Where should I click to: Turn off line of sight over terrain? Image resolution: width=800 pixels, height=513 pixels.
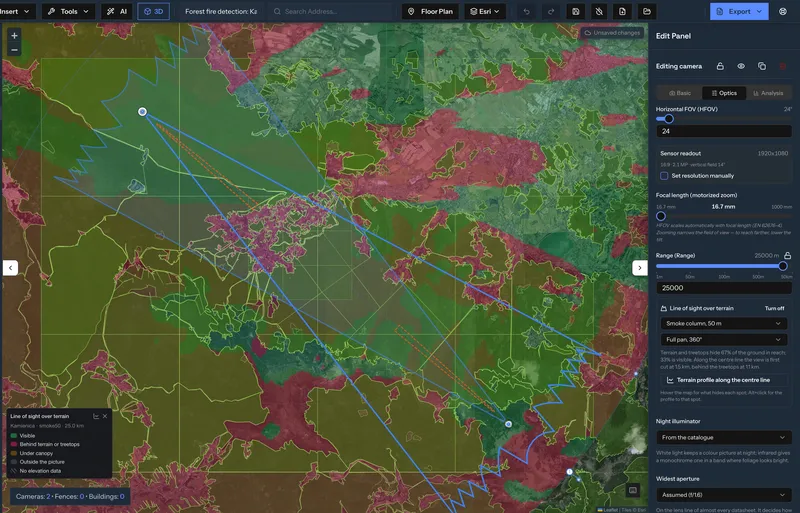click(x=774, y=308)
